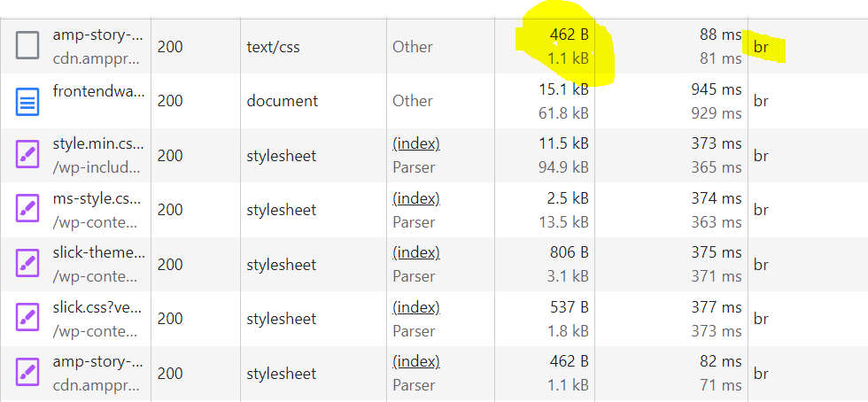
Task: Click the ms-style.css request name
Action: tap(97, 199)
